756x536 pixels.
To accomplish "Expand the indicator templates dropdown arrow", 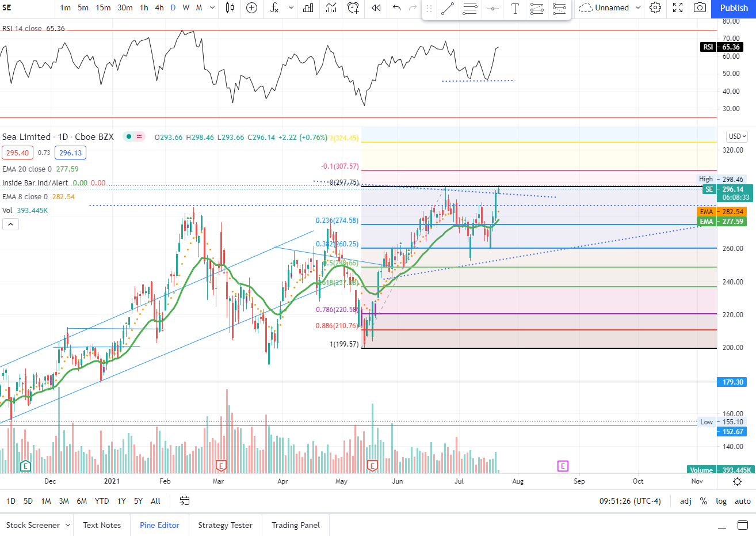I will click(291, 7).
